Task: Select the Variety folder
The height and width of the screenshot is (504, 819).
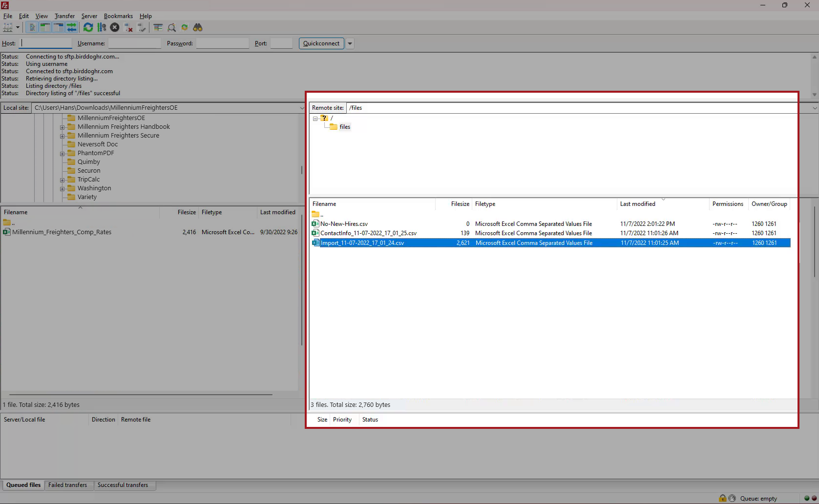Action: pyautogui.click(x=87, y=197)
